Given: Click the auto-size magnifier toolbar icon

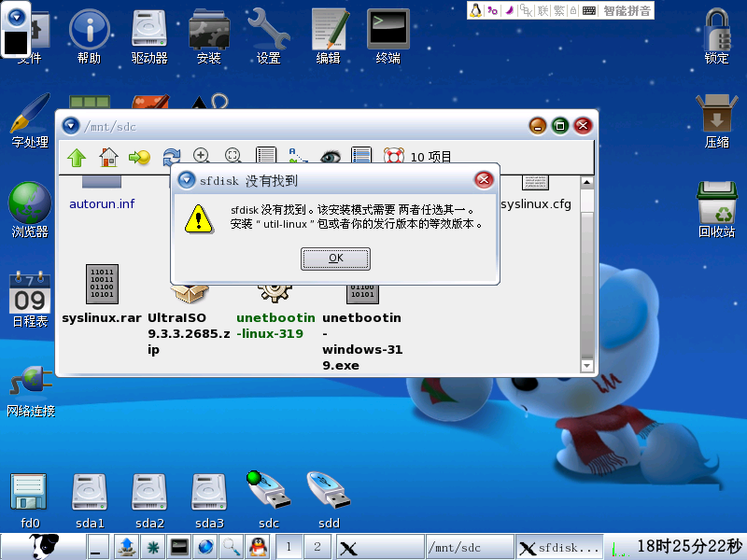Looking at the screenshot, I should [233, 155].
